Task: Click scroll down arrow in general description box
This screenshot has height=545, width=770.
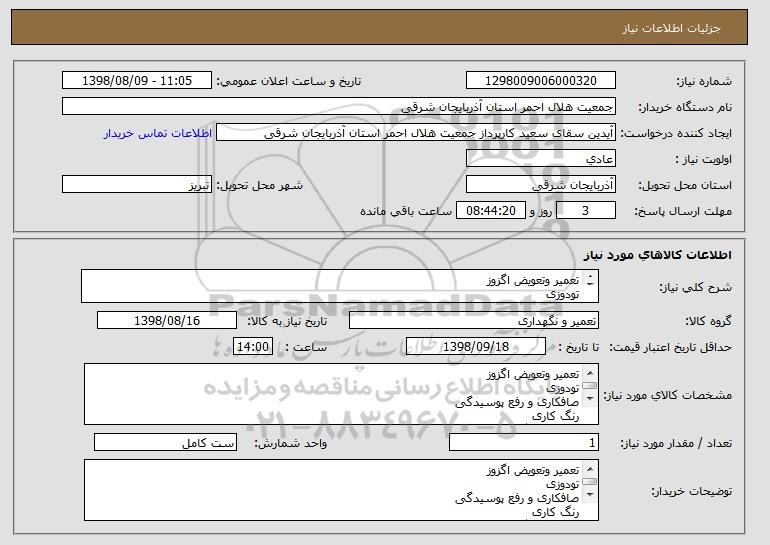Action: point(590,284)
